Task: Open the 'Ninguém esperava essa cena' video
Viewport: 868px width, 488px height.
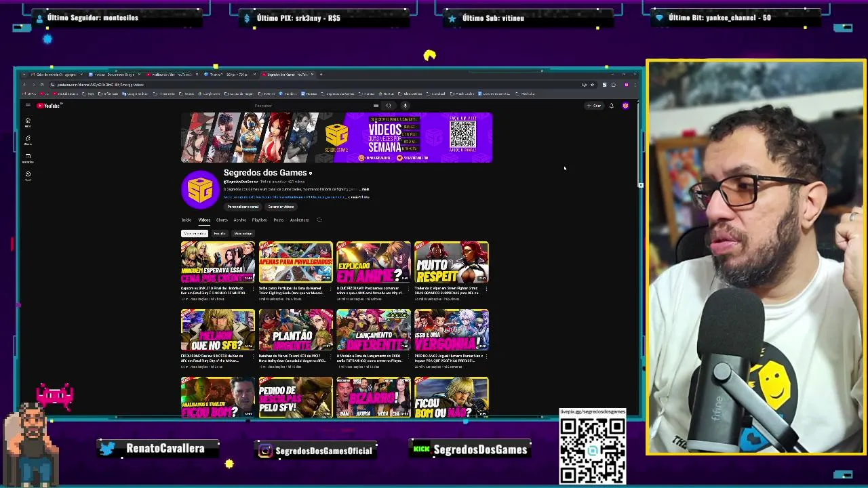Action: click(218, 262)
